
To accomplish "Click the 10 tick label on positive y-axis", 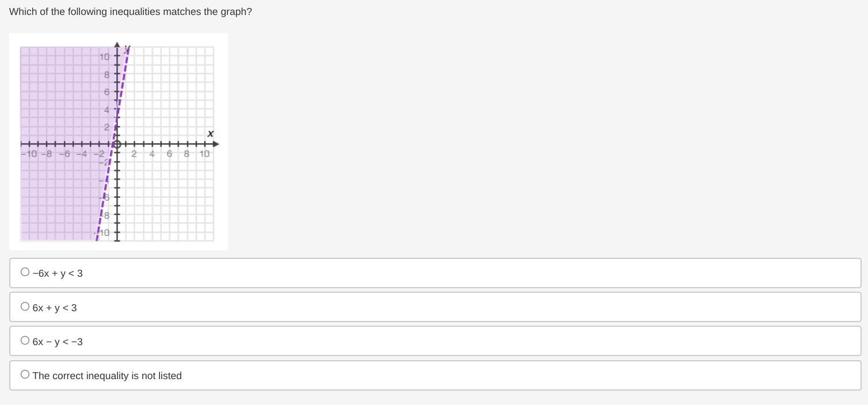I will tap(104, 56).
